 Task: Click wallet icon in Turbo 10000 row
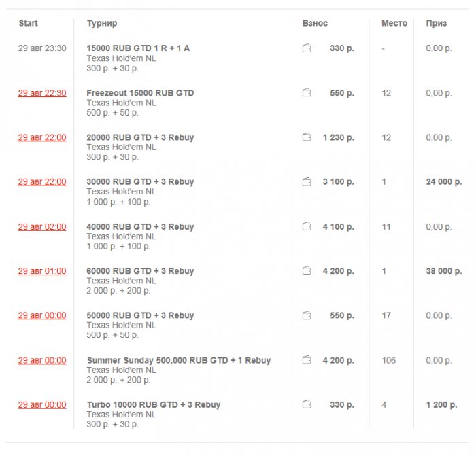click(307, 404)
